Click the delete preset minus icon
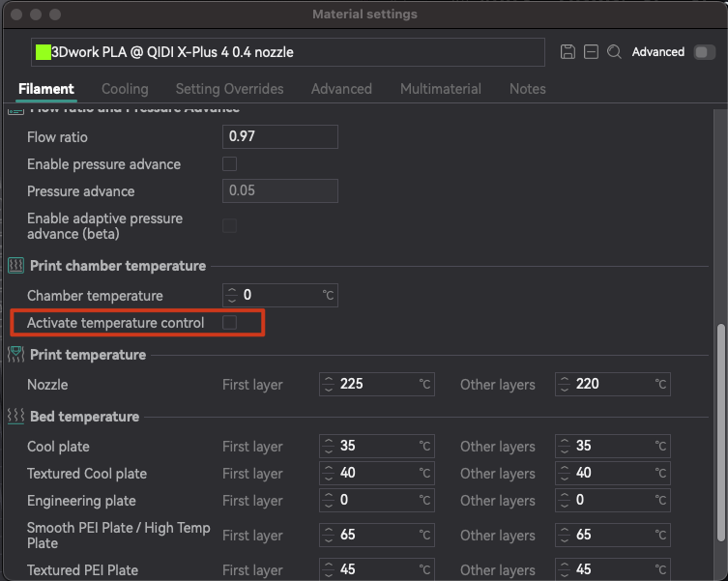This screenshot has width=728, height=581. click(x=591, y=52)
